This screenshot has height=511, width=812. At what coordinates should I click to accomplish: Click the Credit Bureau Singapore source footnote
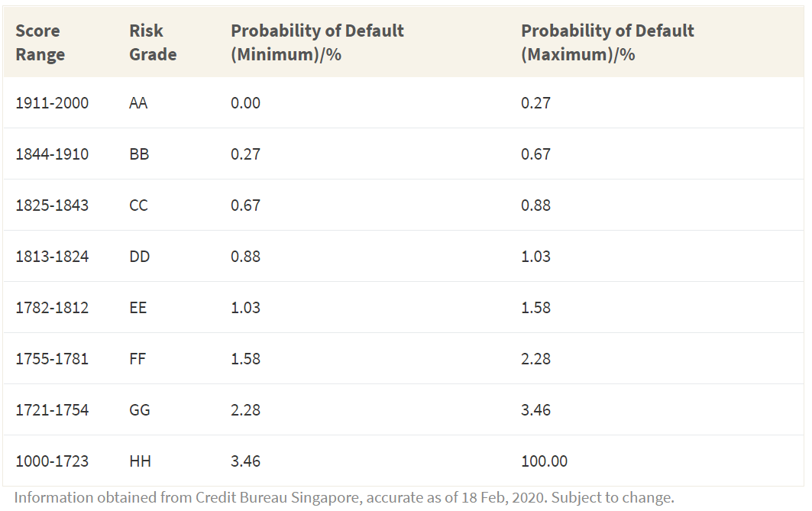point(344,498)
